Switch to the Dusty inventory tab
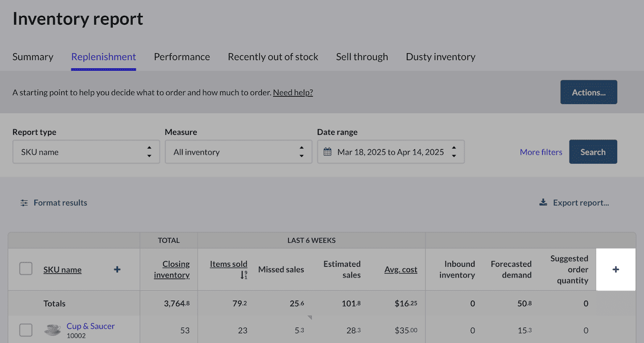This screenshot has width=644, height=343. [x=441, y=57]
